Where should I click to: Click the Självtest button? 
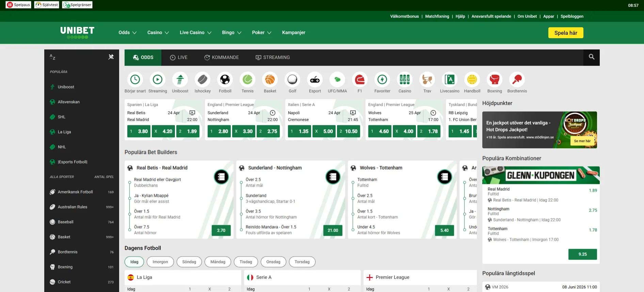[47, 5]
